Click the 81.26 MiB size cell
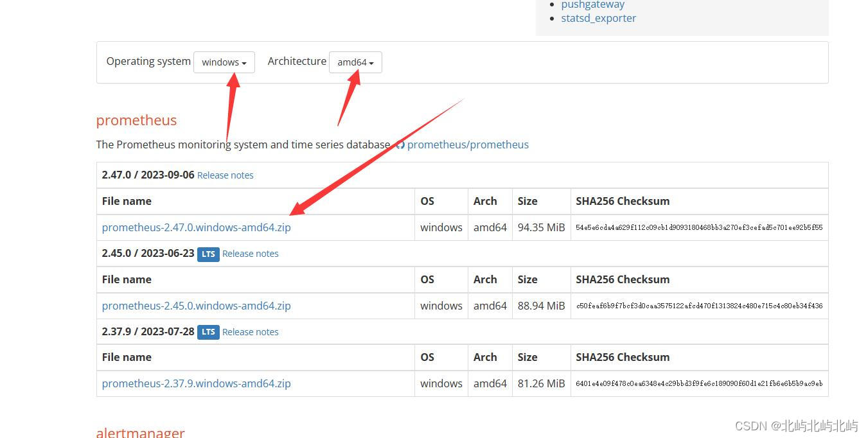 542,383
